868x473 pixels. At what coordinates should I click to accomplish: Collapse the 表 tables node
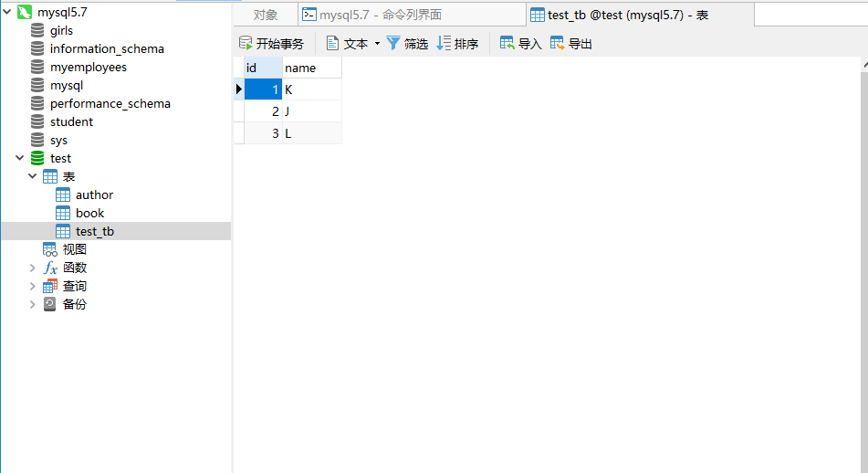[32, 176]
